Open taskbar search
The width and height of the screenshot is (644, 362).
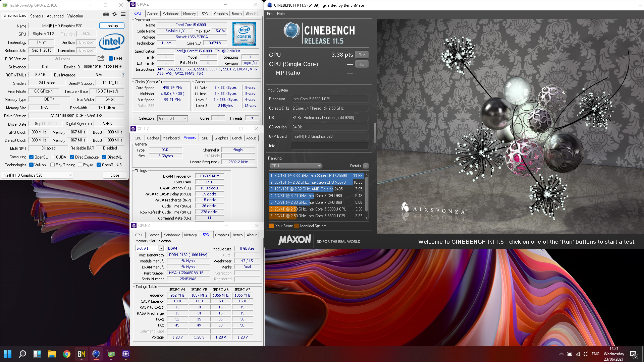22,354
